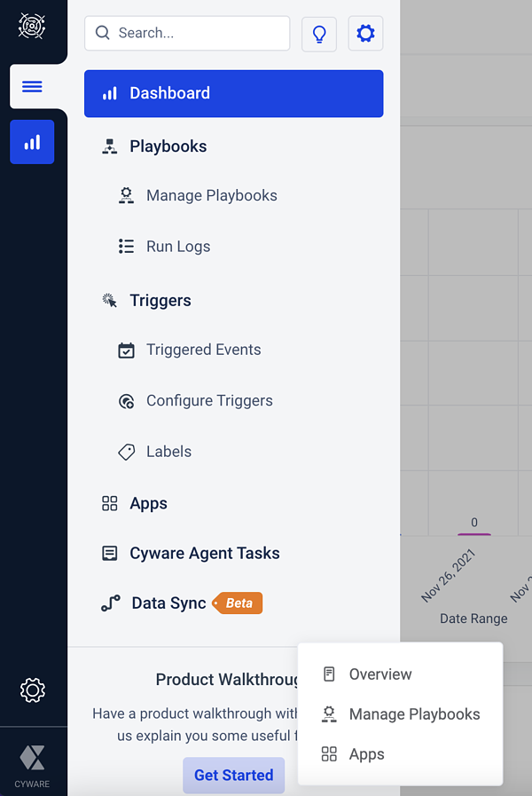Click the Cyware logo at bottom
Image resolution: width=532 pixels, height=796 pixels.
33,763
